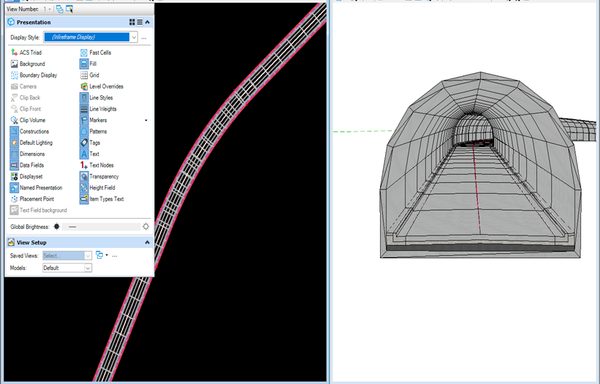Click the tunnel 3D model view
This screenshot has height=384, width=600.
coord(481,165)
